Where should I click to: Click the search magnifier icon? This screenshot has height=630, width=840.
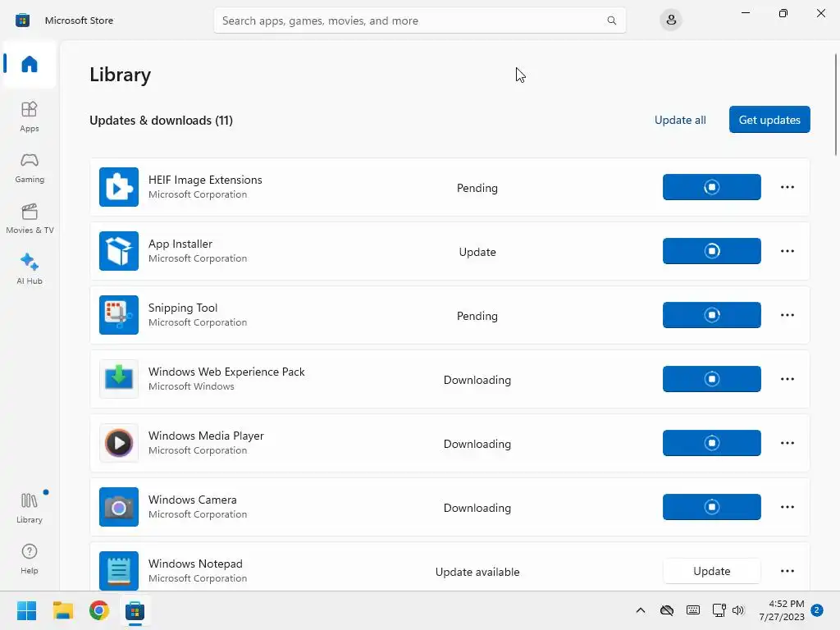(611, 21)
